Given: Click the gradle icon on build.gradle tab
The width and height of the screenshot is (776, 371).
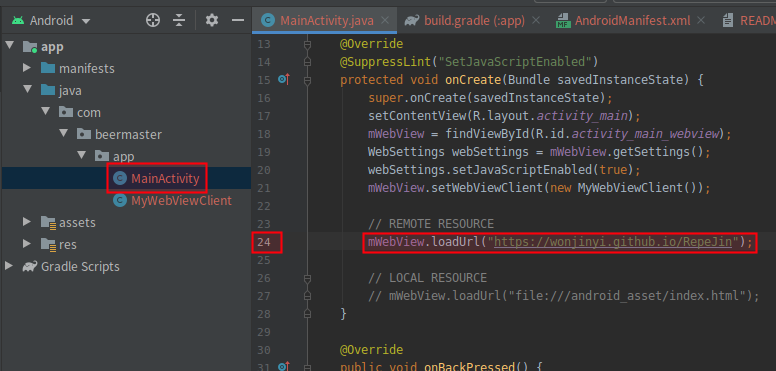Looking at the screenshot, I should coord(412,20).
